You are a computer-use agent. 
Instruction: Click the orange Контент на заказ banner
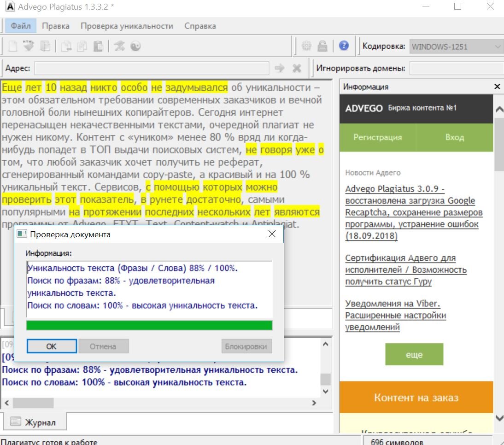[416, 397]
